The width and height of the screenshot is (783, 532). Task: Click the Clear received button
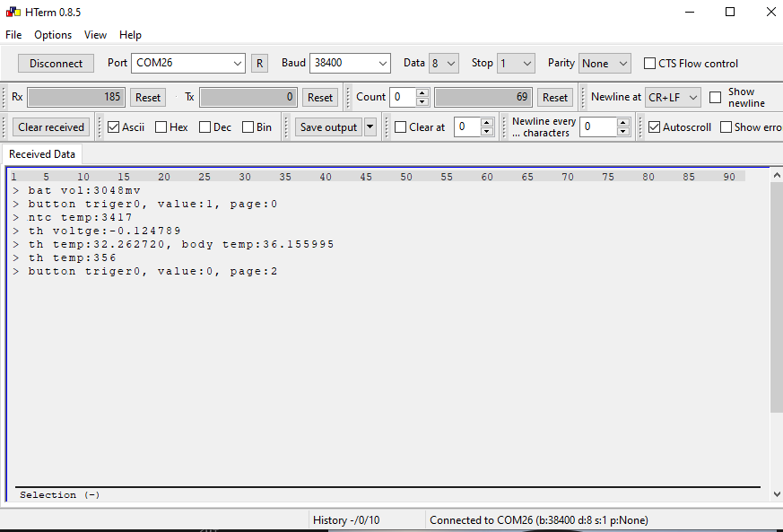click(51, 127)
